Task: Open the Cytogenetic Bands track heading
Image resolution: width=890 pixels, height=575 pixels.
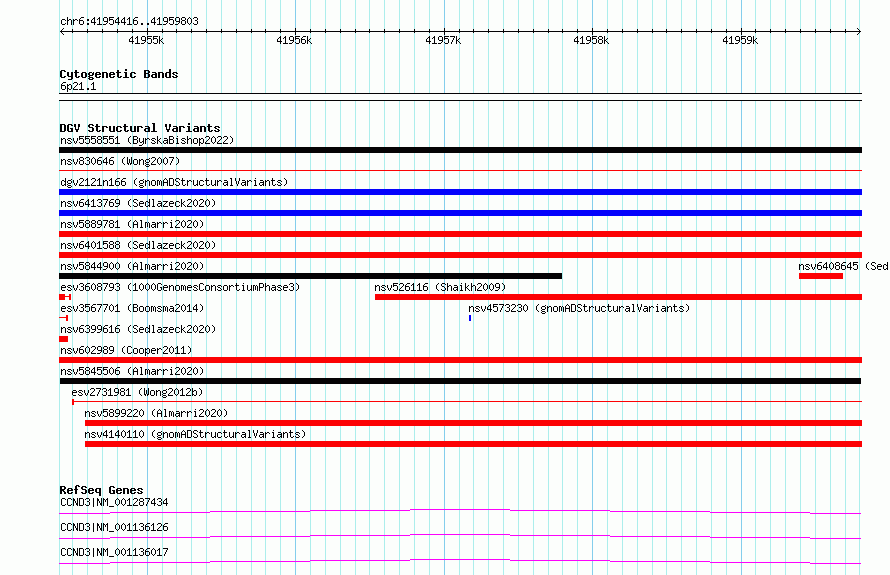Action: [x=119, y=74]
